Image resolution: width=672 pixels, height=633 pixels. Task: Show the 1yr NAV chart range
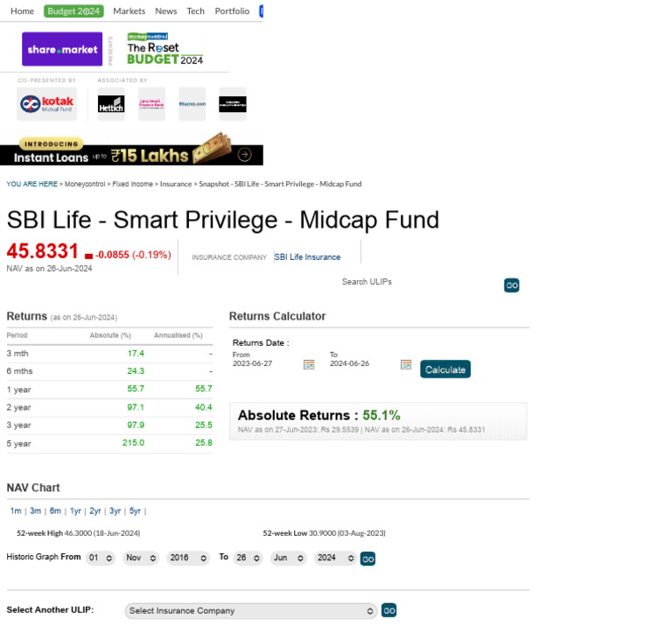75,510
